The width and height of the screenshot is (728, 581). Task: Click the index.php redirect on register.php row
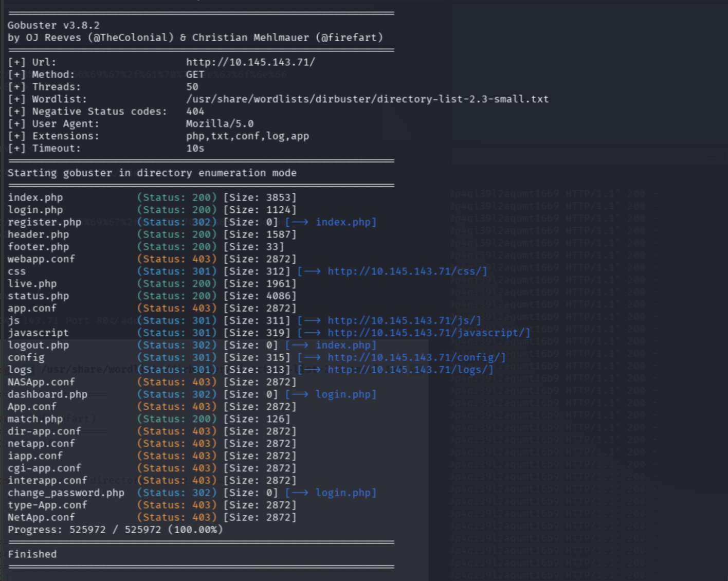click(x=342, y=223)
